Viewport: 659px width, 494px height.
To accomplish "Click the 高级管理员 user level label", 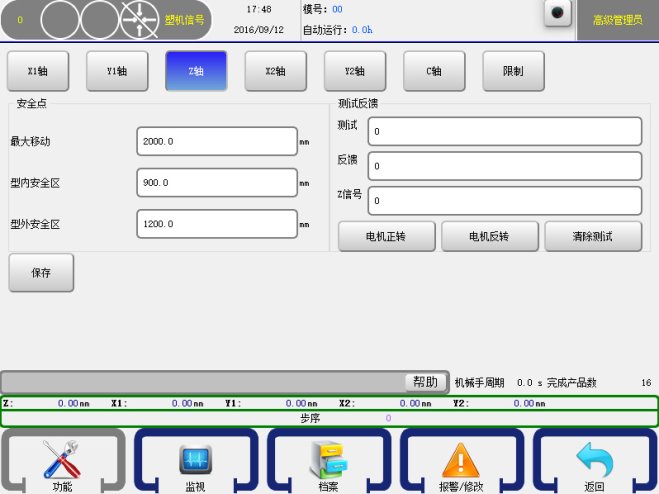I will (617, 20).
